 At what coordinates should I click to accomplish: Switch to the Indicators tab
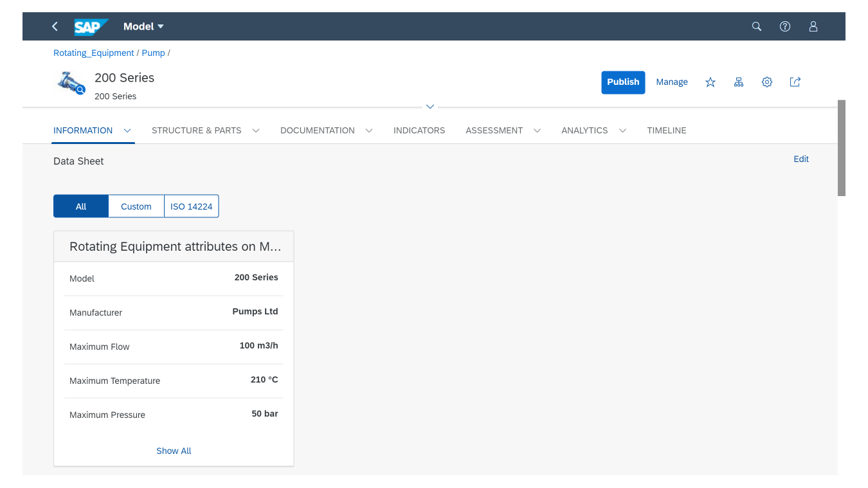419,131
